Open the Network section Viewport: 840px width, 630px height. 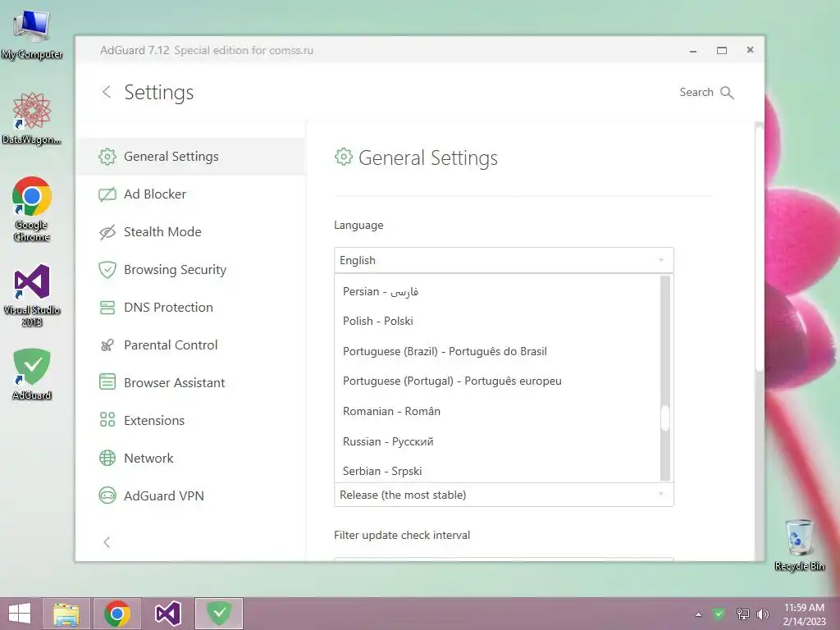click(x=190, y=458)
